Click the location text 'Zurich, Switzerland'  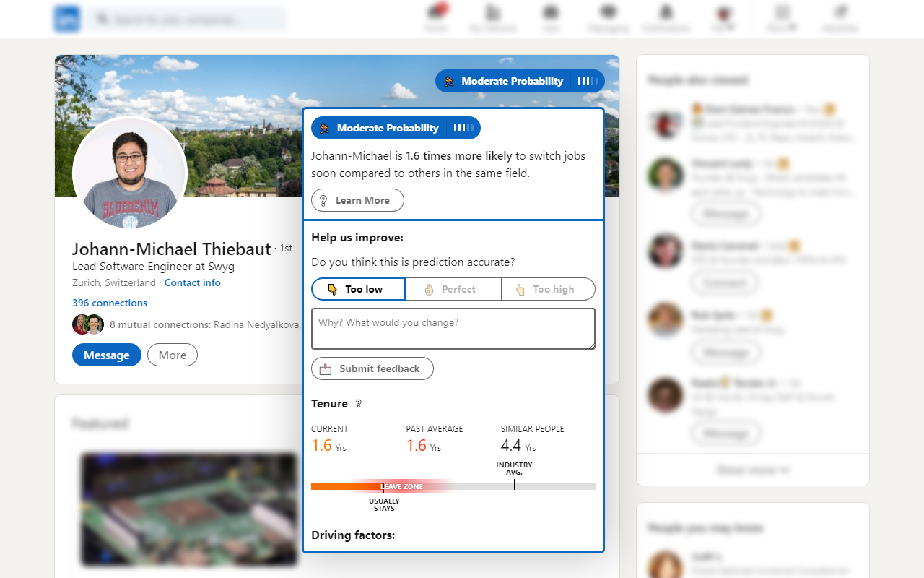tap(114, 282)
